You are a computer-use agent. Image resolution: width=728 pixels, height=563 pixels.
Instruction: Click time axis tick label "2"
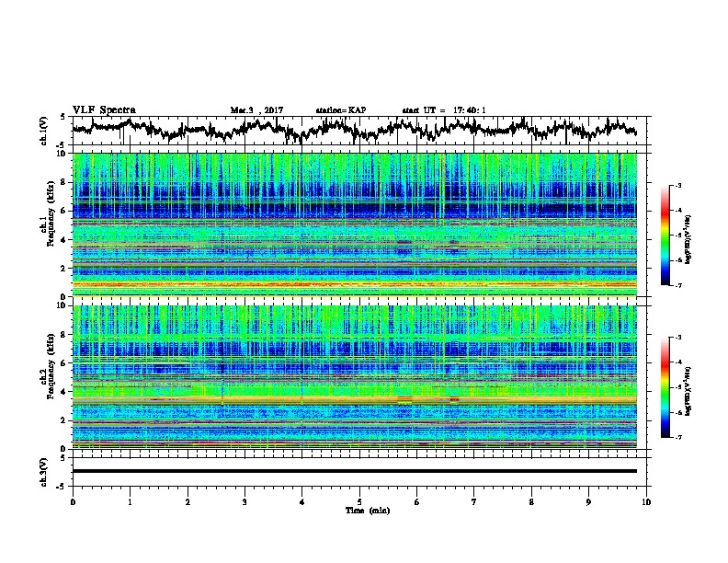pyautogui.click(x=188, y=502)
